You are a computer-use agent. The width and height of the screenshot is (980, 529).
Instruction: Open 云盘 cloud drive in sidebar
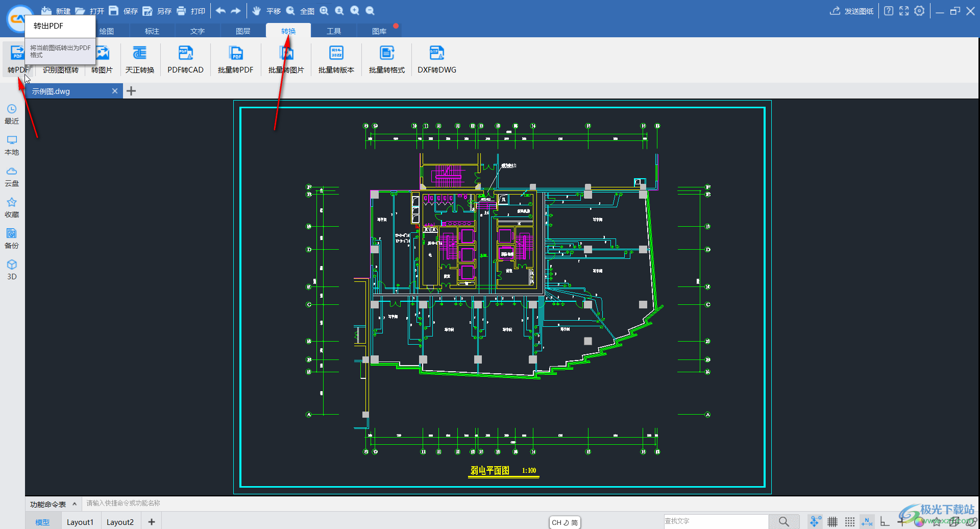coord(12,177)
